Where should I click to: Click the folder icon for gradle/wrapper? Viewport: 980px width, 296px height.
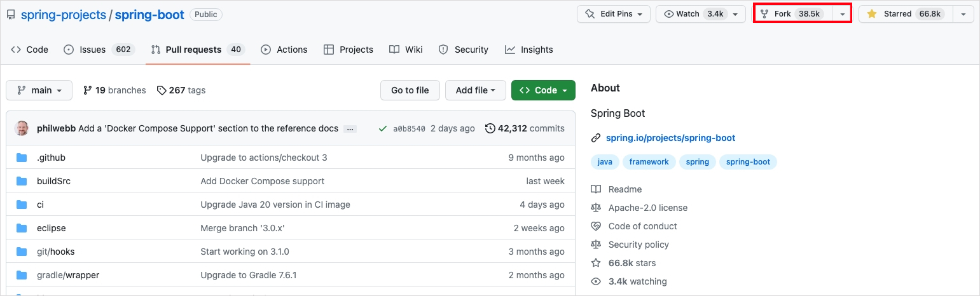coord(22,275)
